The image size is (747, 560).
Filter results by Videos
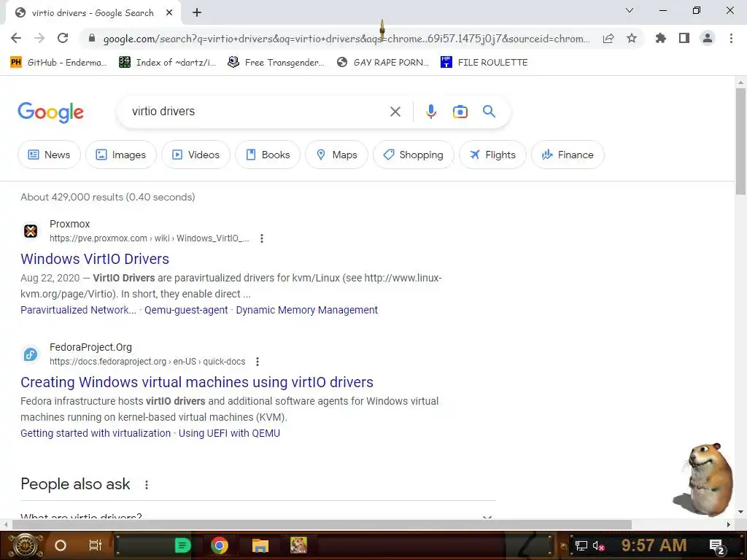tap(196, 155)
